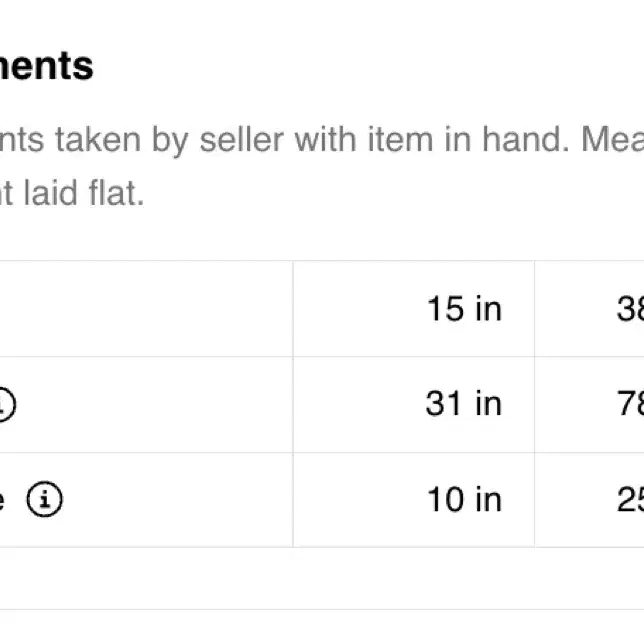Select the 10 in measurement value
This screenshot has width=644, height=644.
point(464,499)
